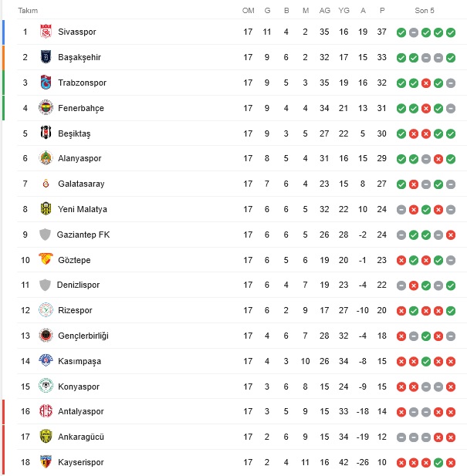This screenshot has height=476, width=467.
Task: Open the Alanyaspor team link
Action: pyautogui.click(x=80, y=158)
